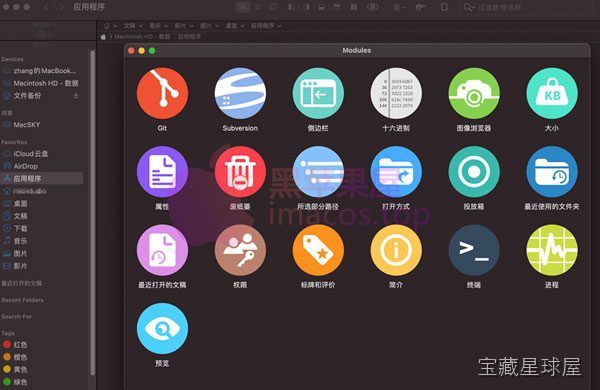600x390 pixels.
Task: Select the 终端 terminal module icon
Action: (474, 250)
